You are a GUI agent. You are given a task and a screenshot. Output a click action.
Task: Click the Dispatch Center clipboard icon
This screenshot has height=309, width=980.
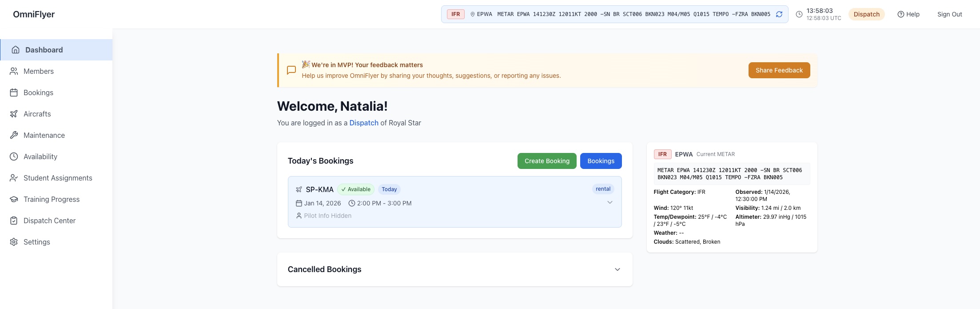pyautogui.click(x=14, y=221)
